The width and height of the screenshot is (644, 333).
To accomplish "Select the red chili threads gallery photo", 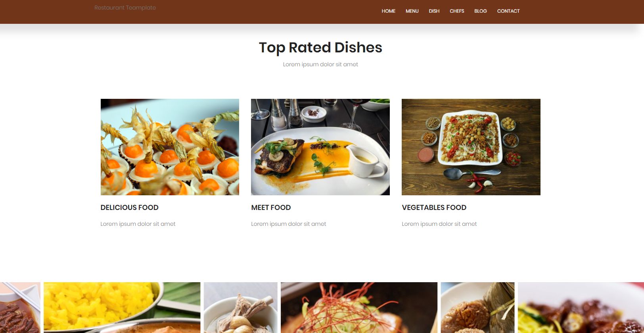I will click(x=359, y=308).
